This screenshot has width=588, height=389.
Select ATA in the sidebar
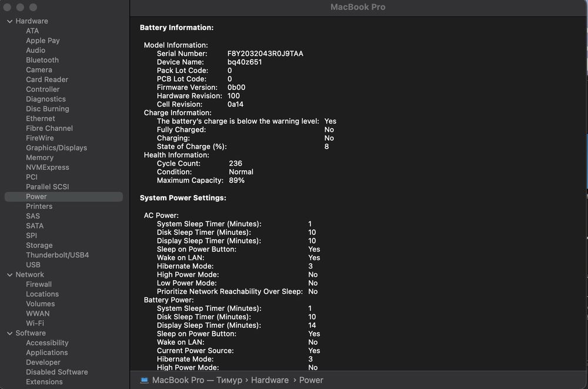[32, 31]
